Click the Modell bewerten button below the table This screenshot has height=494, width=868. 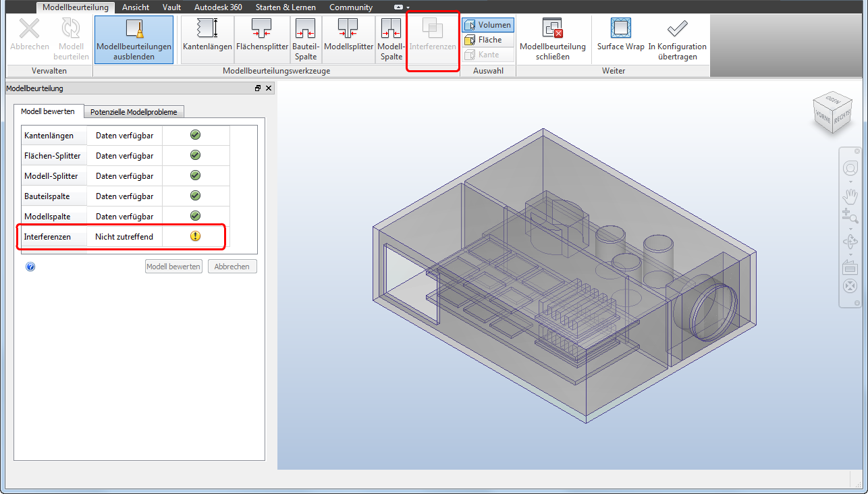[x=173, y=267]
